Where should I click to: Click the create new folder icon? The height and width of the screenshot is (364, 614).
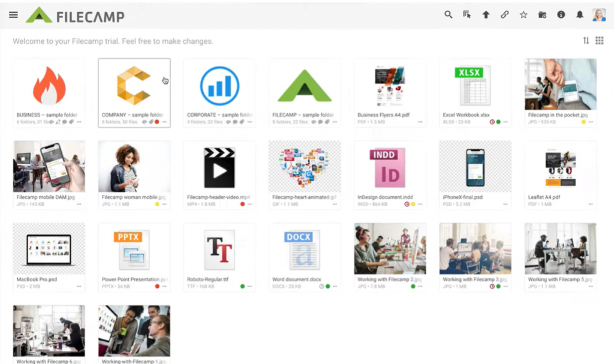[x=542, y=14]
